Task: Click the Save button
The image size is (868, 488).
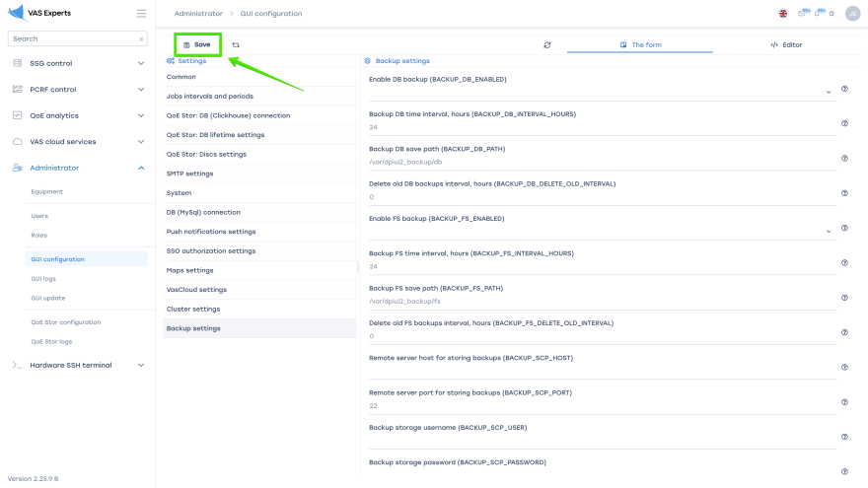Action: point(197,44)
